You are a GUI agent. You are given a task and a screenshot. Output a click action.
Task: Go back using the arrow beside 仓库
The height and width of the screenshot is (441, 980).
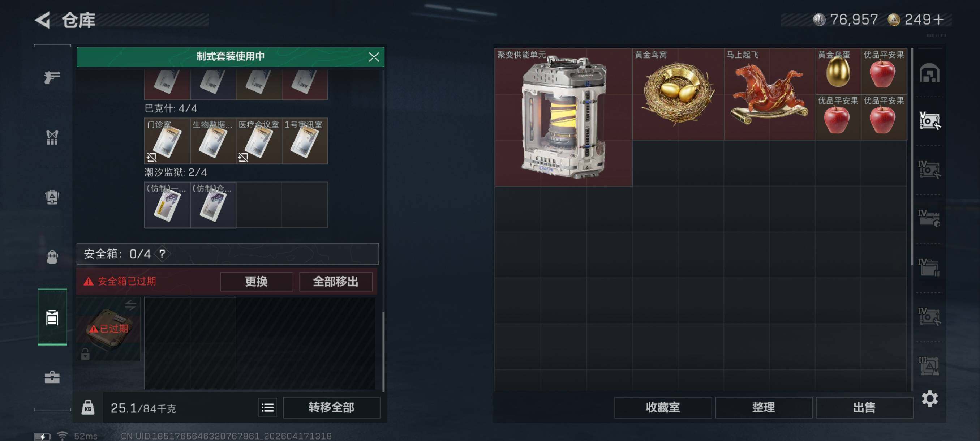[43, 20]
